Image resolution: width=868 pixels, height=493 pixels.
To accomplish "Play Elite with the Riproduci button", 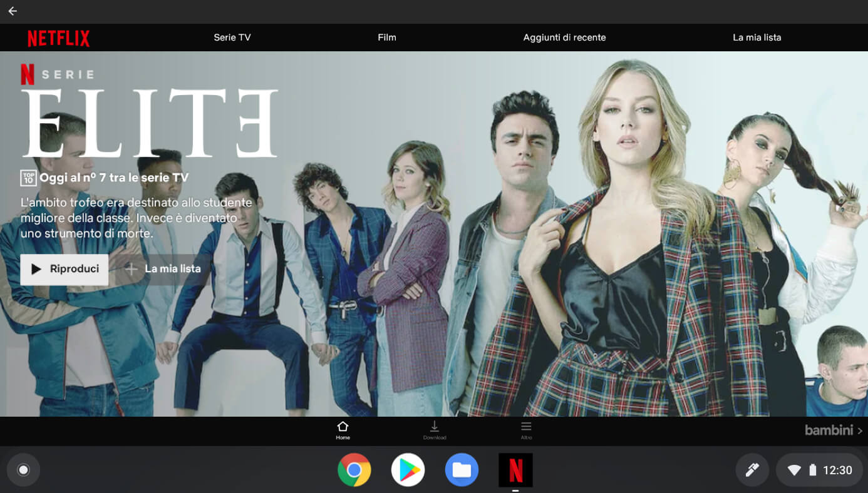I will (64, 269).
